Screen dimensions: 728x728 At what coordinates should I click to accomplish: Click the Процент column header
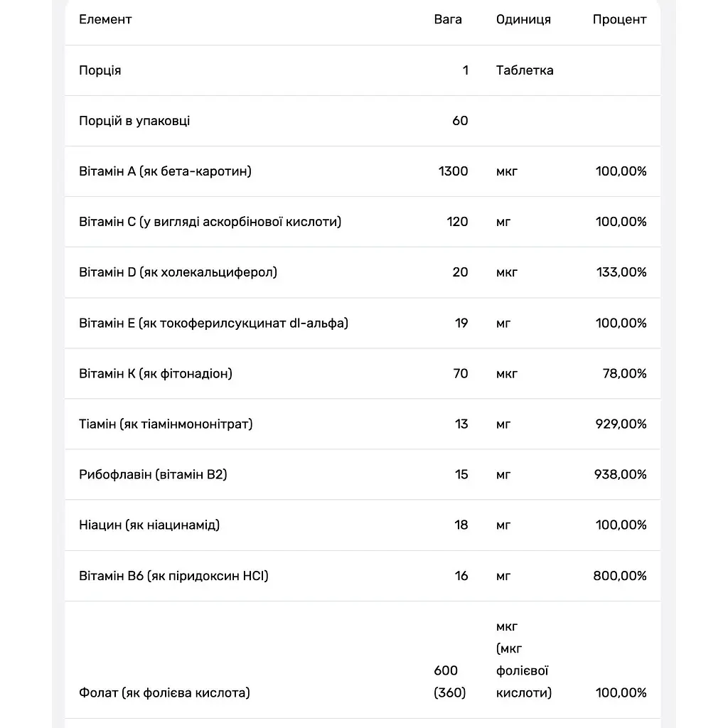click(619, 19)
